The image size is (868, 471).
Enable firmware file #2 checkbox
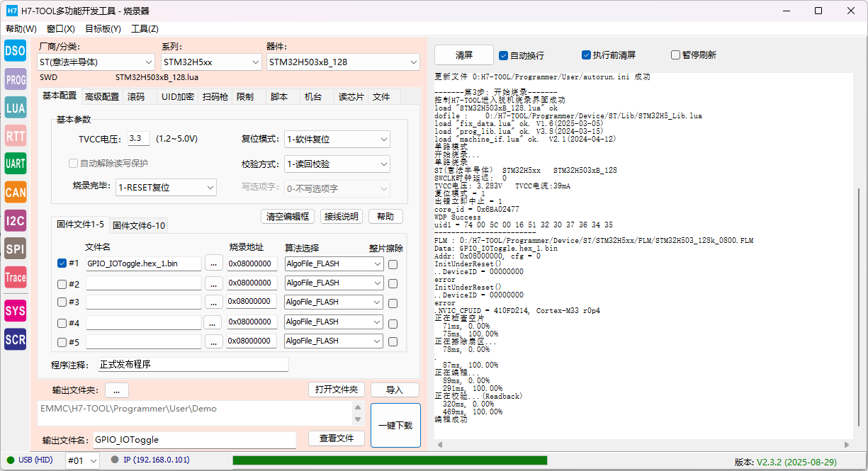(62, 284)
